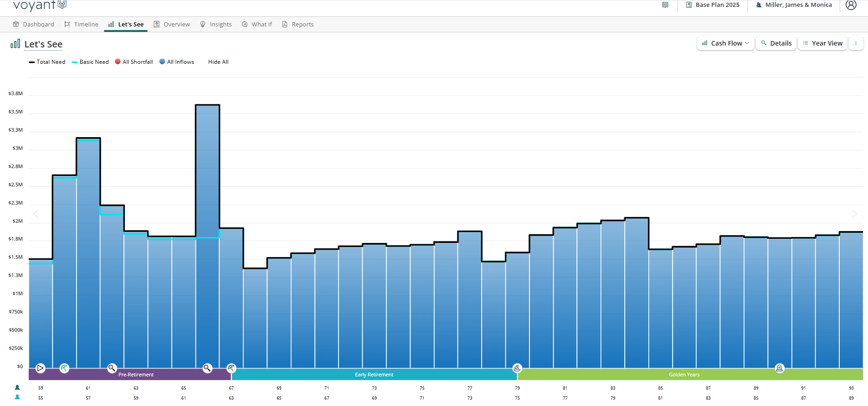Click the Details button
868x406 pixels.
point(776,43)
